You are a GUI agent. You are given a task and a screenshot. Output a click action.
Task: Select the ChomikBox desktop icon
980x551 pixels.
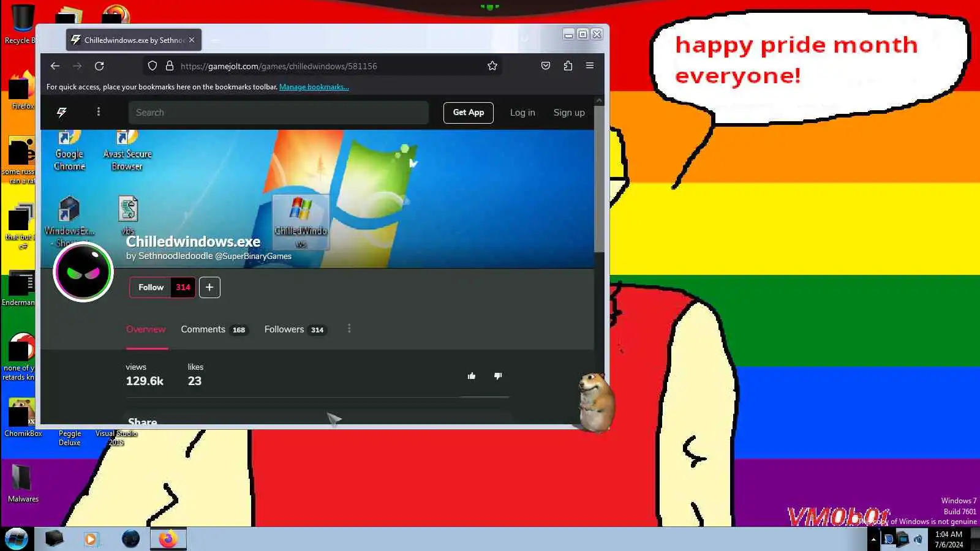[x=23, y=418]
